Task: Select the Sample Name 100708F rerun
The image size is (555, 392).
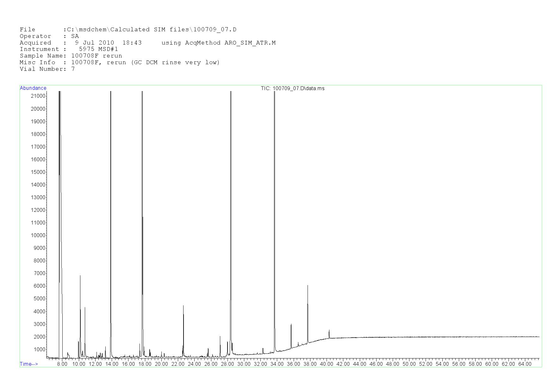Action: tap(97, 56)
